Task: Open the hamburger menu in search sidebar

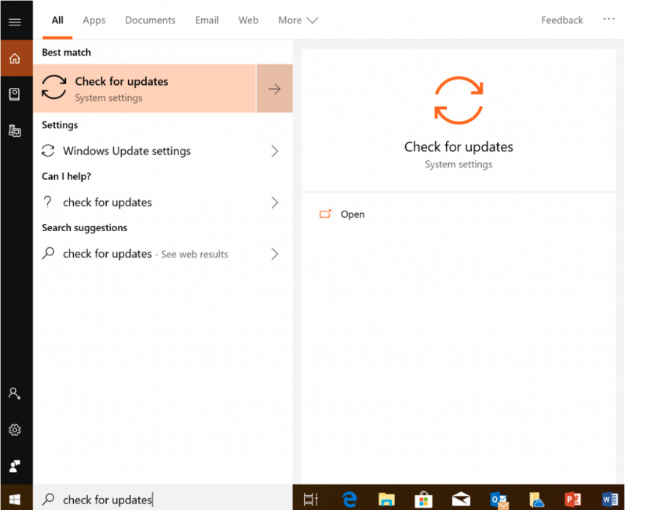Action: [x=15, y=22]
